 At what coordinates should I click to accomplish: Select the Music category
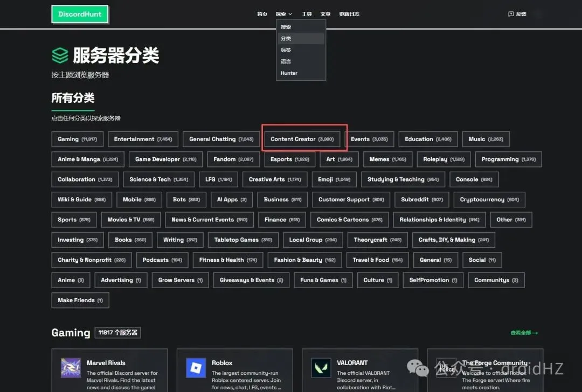click(x=485, y=139)
